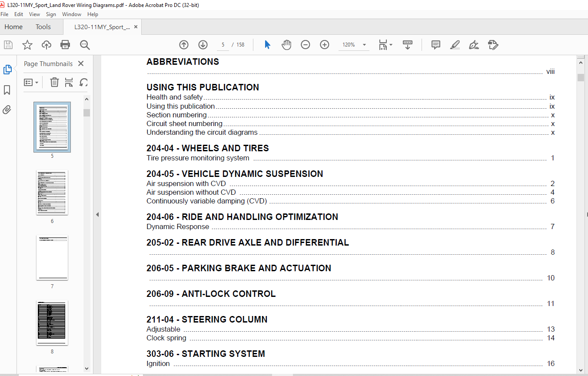Expand the fit page options dropdown arrow
Viewport: 588px width, 376px height.
tap(391, 45)
